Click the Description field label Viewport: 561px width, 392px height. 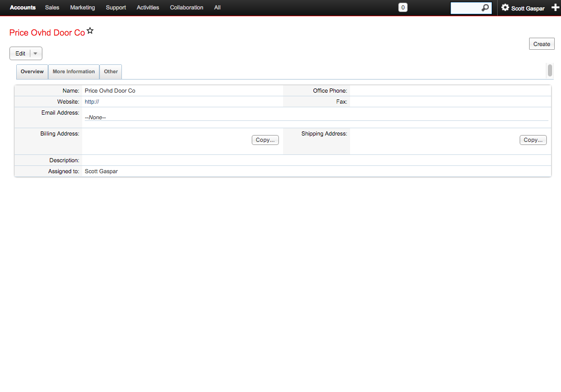coord(64,160)
